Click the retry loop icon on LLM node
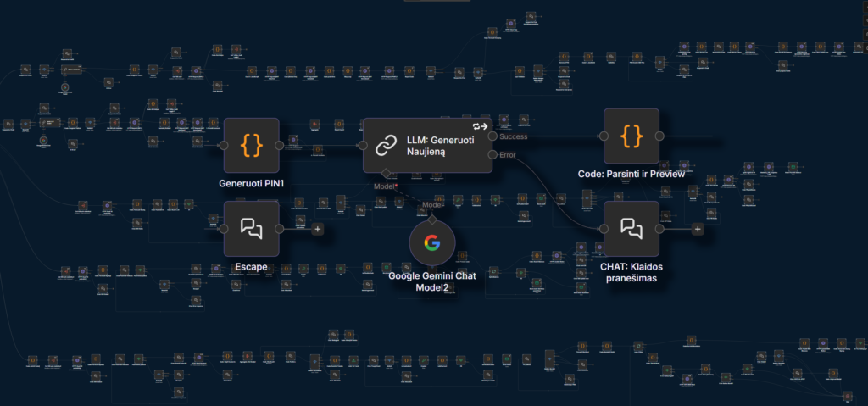Viewport: 868px width, 406px height. point(476,125)
